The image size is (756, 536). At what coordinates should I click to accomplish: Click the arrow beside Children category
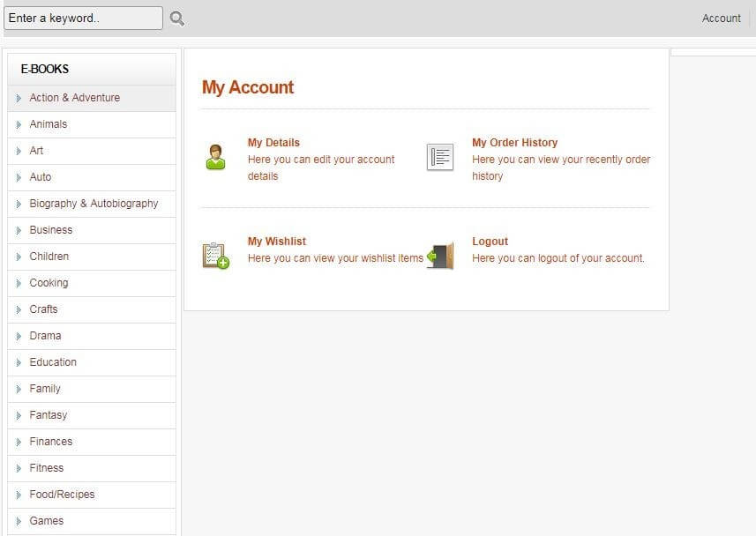pos(19,257)
